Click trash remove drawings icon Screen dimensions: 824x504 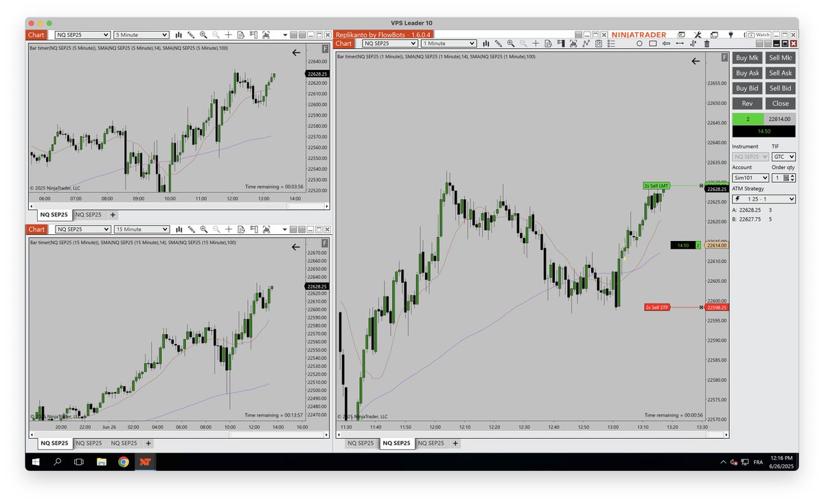click(x=707, y=43)
